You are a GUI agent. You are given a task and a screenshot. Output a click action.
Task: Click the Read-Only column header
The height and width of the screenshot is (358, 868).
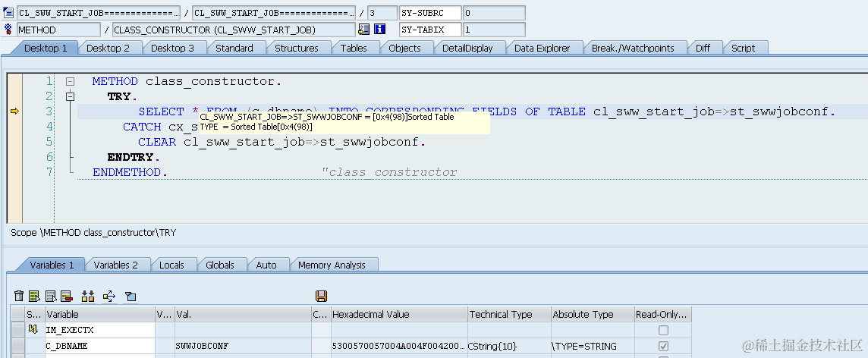662,314
